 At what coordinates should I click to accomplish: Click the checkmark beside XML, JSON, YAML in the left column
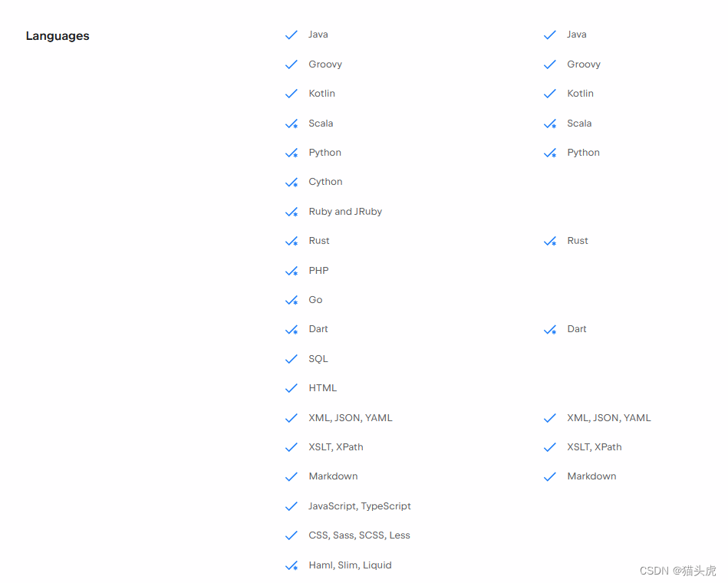[291, 418]
